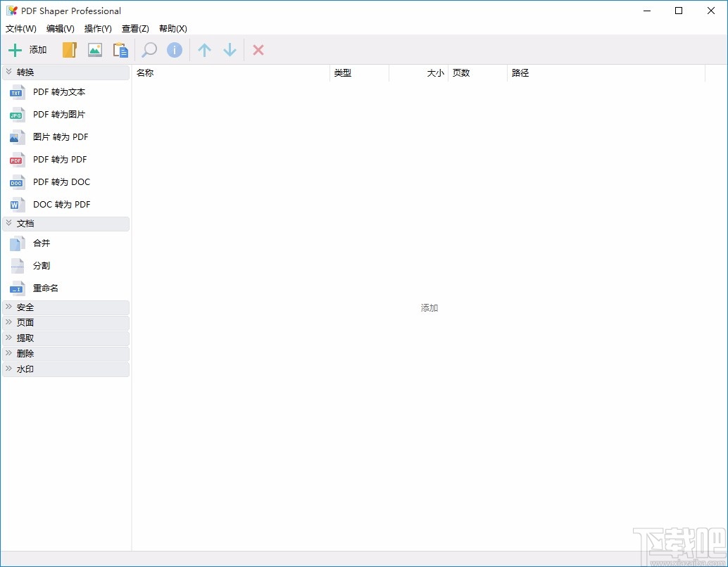Select the PDF 转为图片 tool
Image resolution: width=728 pixels, height=567 pixels.
(58, 114)
